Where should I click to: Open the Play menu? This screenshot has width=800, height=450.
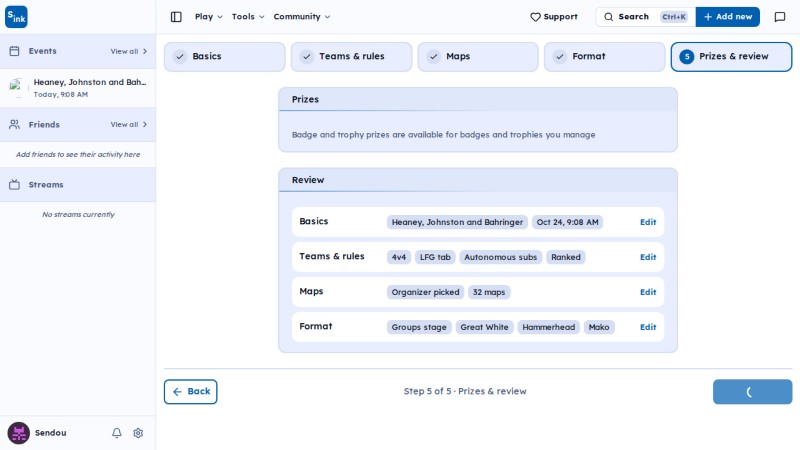tap(209, 17)
